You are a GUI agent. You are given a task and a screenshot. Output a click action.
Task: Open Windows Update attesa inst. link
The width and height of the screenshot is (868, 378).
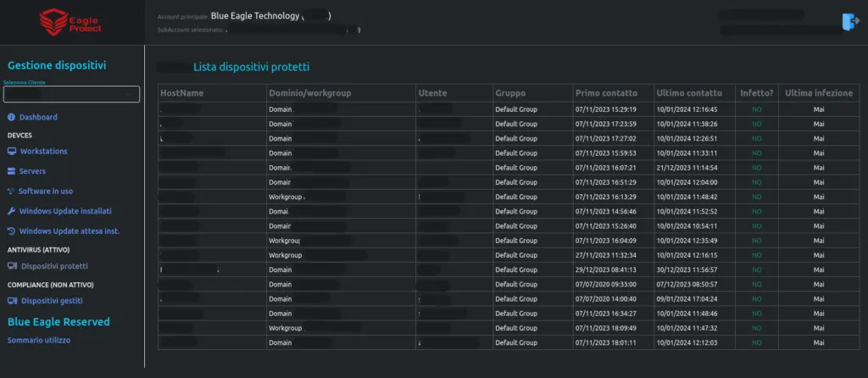coord(70,231)
